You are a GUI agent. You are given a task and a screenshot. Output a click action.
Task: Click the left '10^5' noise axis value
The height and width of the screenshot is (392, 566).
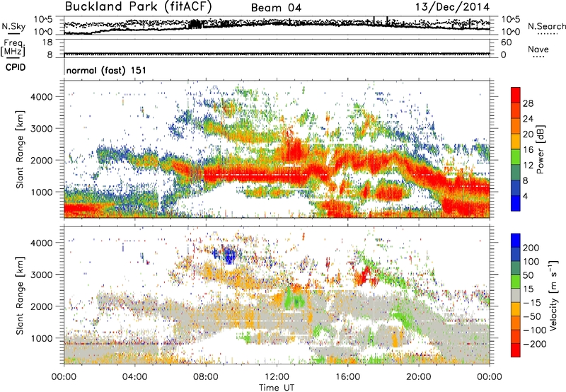[x=43, y=20]
